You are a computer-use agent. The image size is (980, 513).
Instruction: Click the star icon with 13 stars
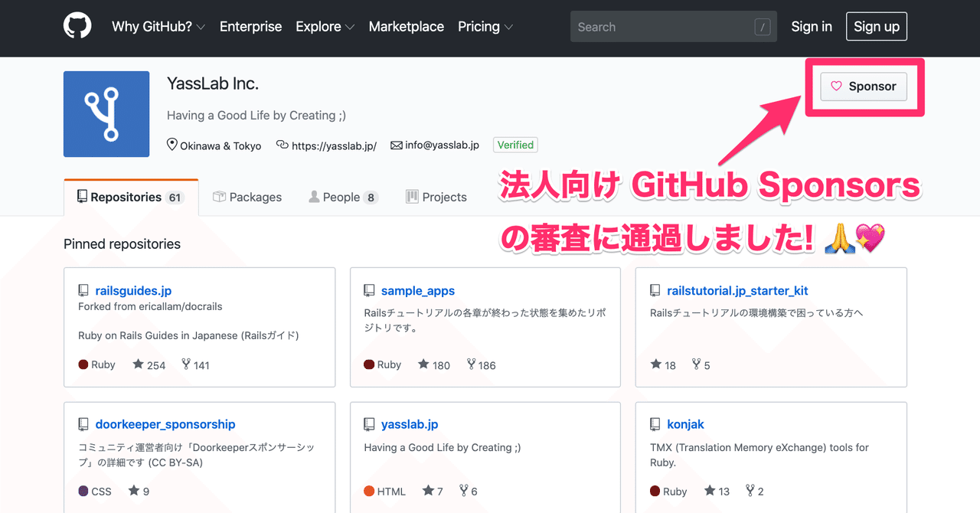pyautogui.click(x=710, y=491)
